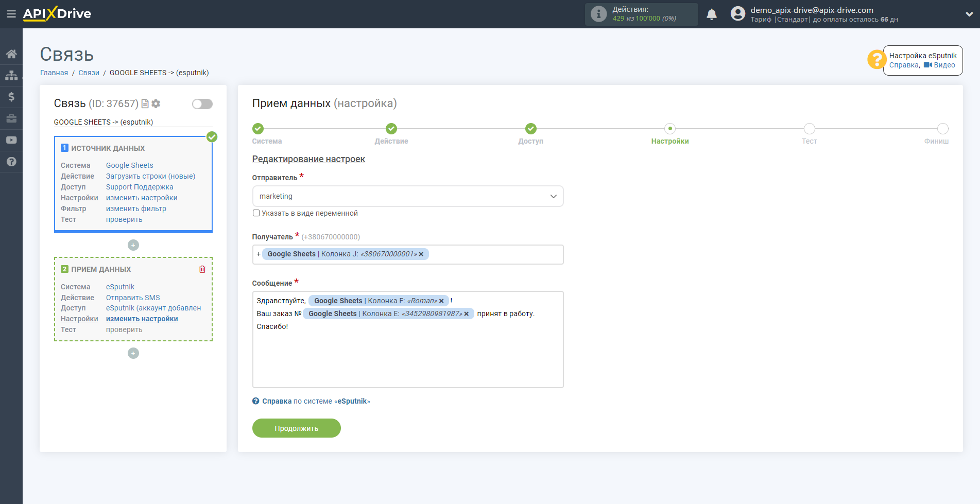Click the eSputnik account access link
This screenshot has width=980, height=504.
tap(153, 308)
